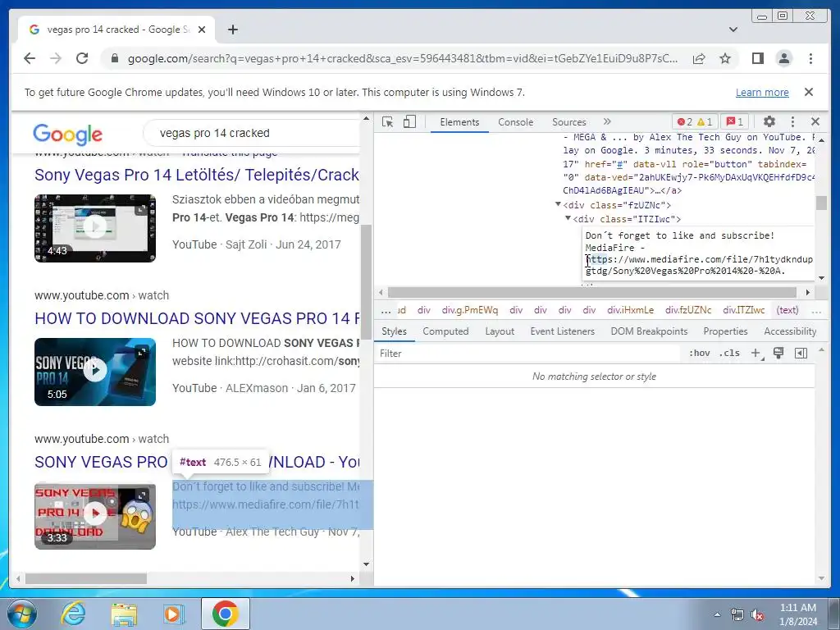The image size is (840, 630).
Task: Share this page icon in address bar
Action: click(x=699, y=58)
